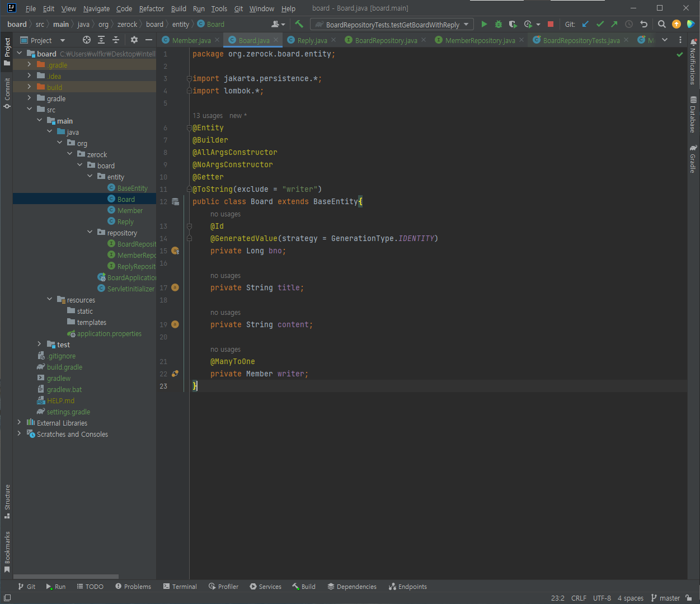
Task: Switch to BoardRepositoryTests.java tab
Action: click(x=581, y=40)
